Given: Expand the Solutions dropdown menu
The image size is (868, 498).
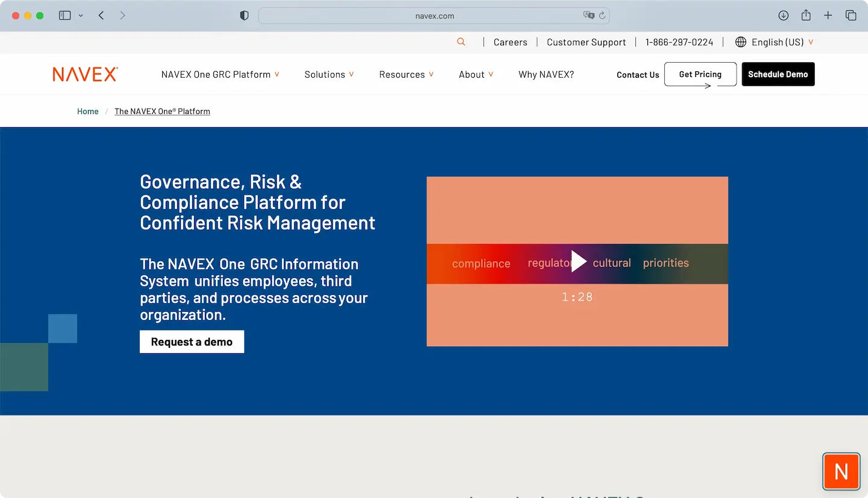Looking at the screenshot, I should point(329,74).
